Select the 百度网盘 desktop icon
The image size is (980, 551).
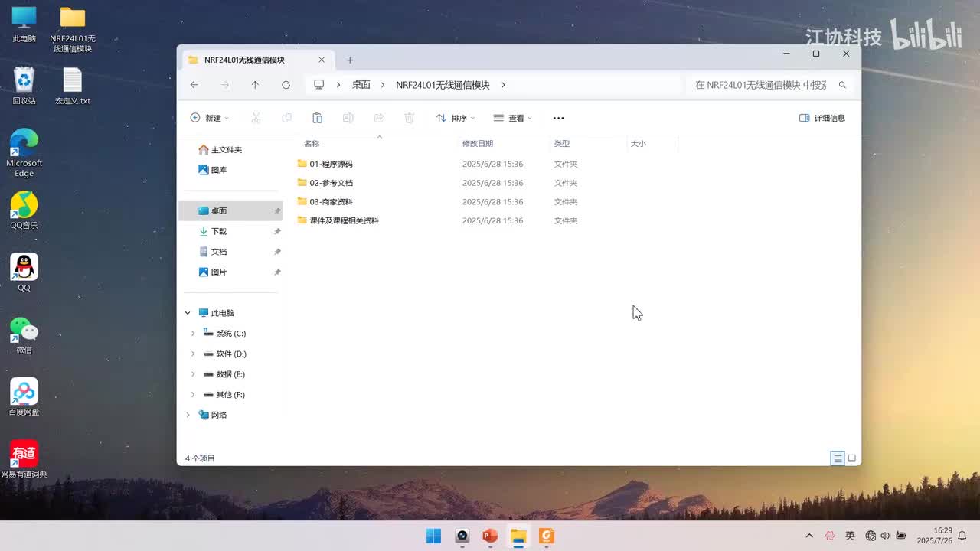(x=24, y=396)
